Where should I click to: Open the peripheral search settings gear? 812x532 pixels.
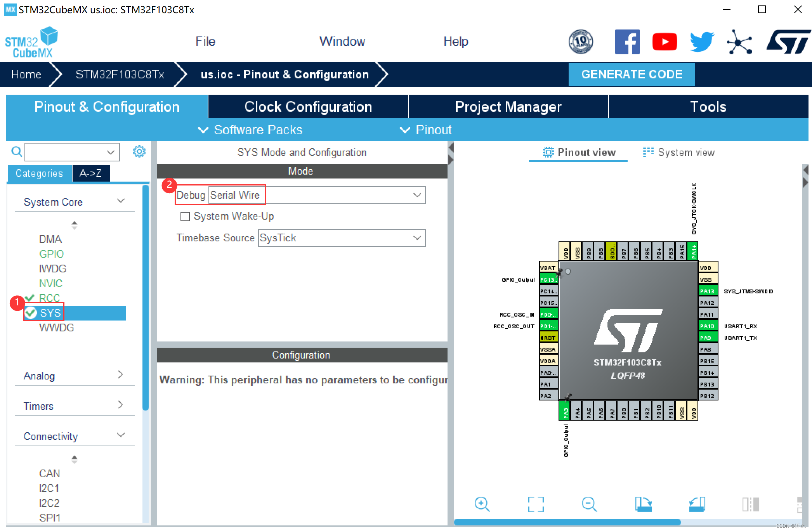139,151
